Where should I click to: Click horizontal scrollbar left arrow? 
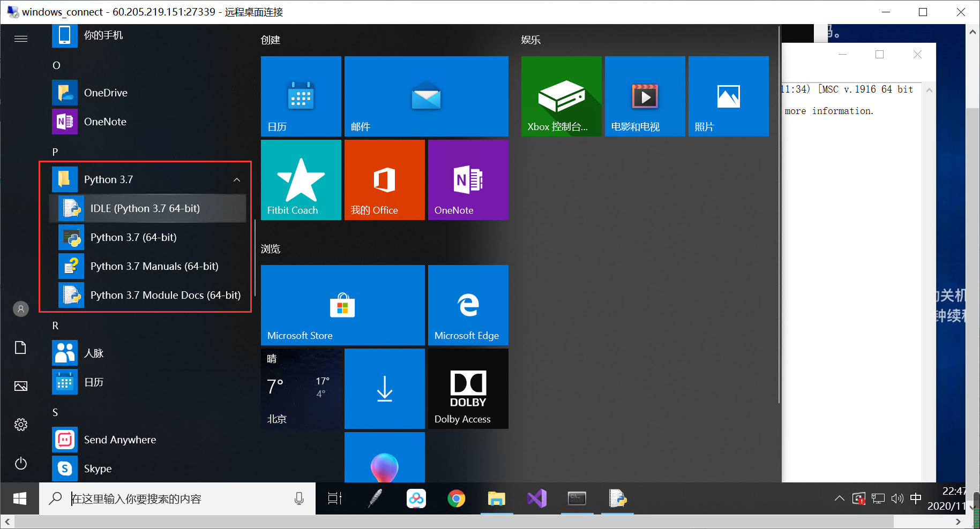click(x=7, y=522)
